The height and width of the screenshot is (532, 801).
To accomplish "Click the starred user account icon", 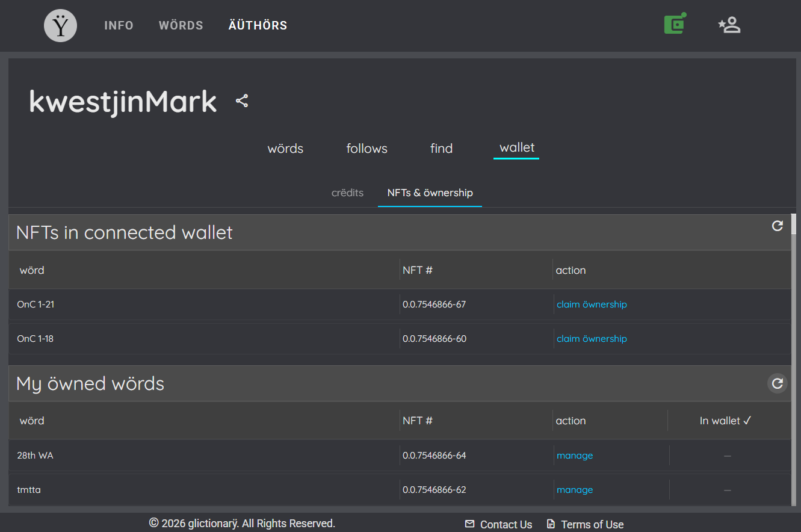I will pos(729,25).
